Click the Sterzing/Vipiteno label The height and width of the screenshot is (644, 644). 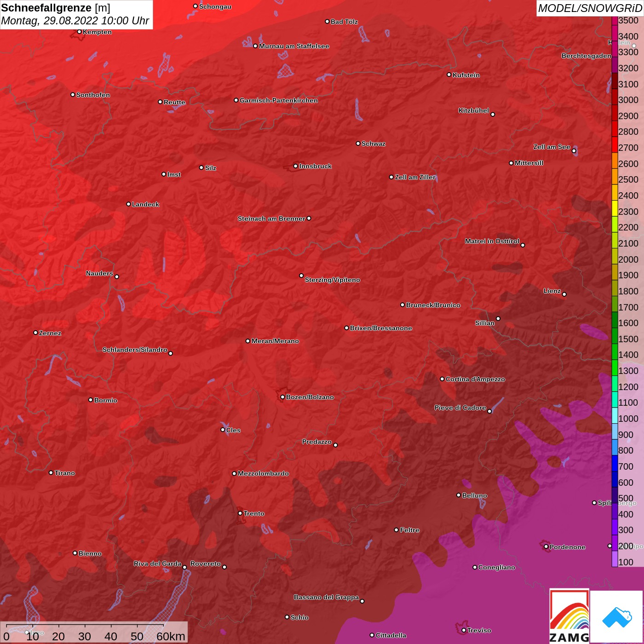[333, 280]
